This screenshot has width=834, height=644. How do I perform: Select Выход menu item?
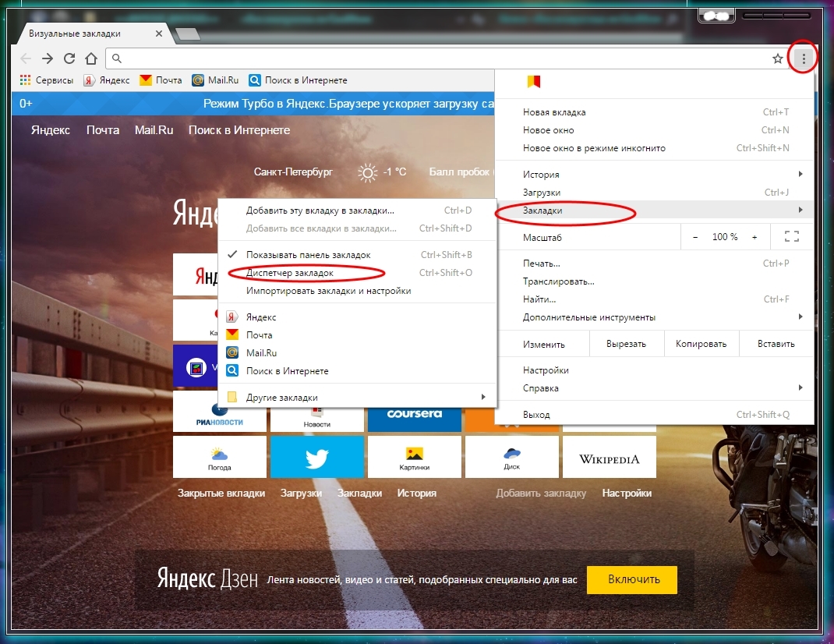pos(654,415)
